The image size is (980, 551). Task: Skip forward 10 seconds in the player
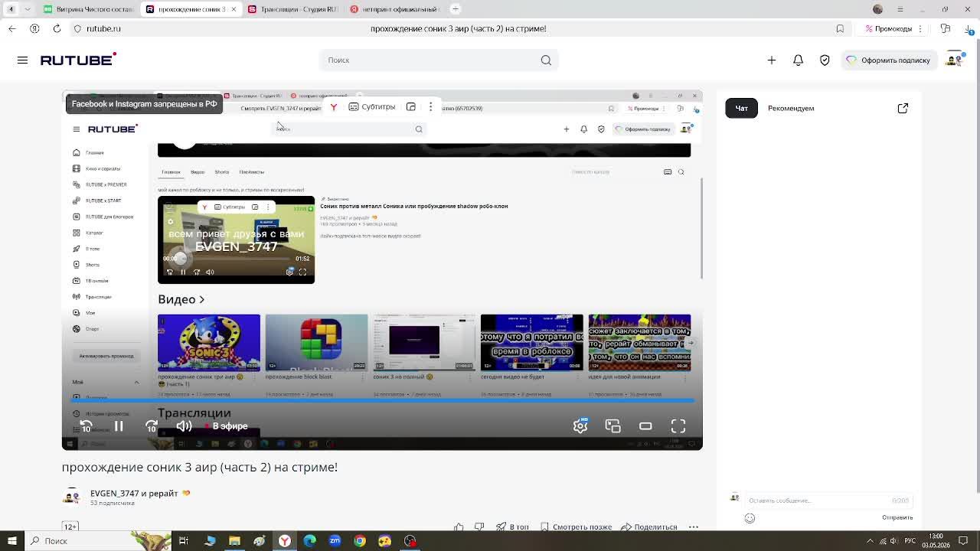coord(151,426)
